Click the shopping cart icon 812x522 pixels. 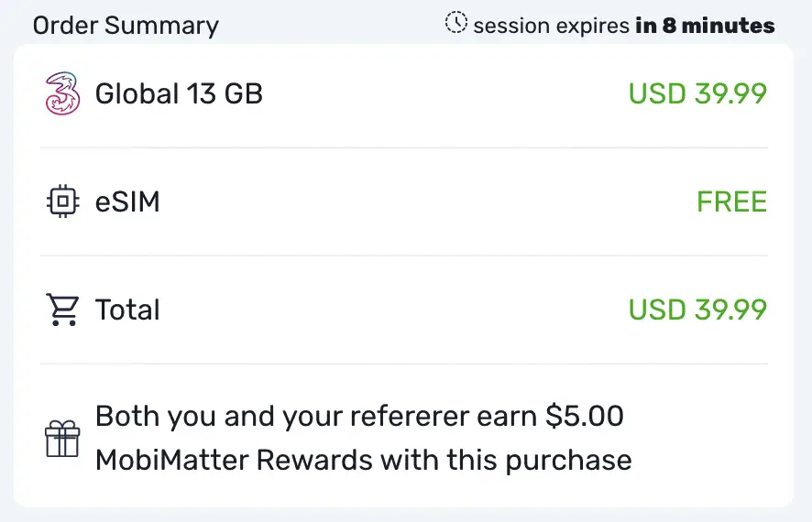pos(62,310)
